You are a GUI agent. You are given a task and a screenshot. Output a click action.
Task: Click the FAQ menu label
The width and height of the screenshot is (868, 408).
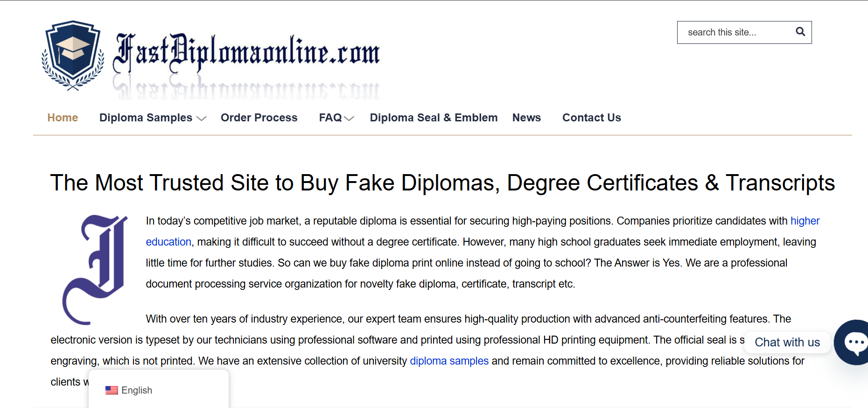pyautogui.click(x=330, y=118)
